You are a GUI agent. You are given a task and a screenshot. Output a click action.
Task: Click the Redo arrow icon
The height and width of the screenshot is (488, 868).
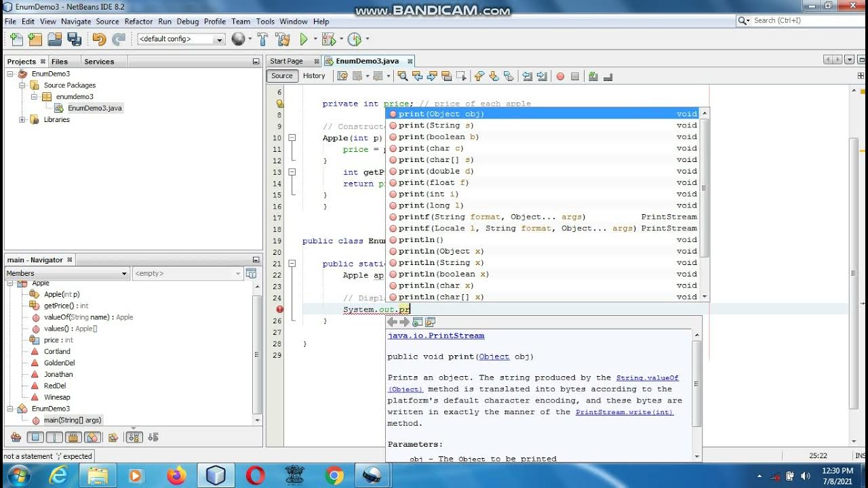coord(119,39)
